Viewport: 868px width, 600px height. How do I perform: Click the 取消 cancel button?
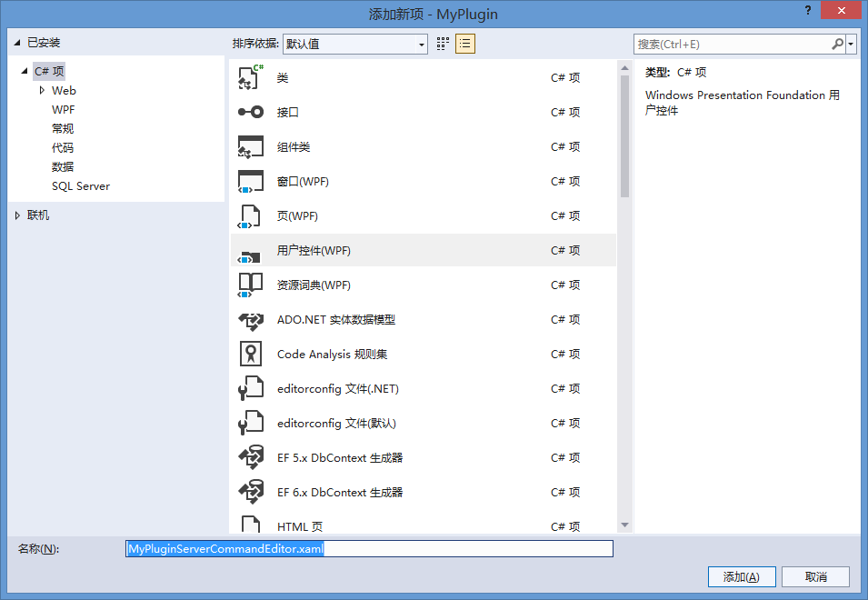tap(815, 576)
